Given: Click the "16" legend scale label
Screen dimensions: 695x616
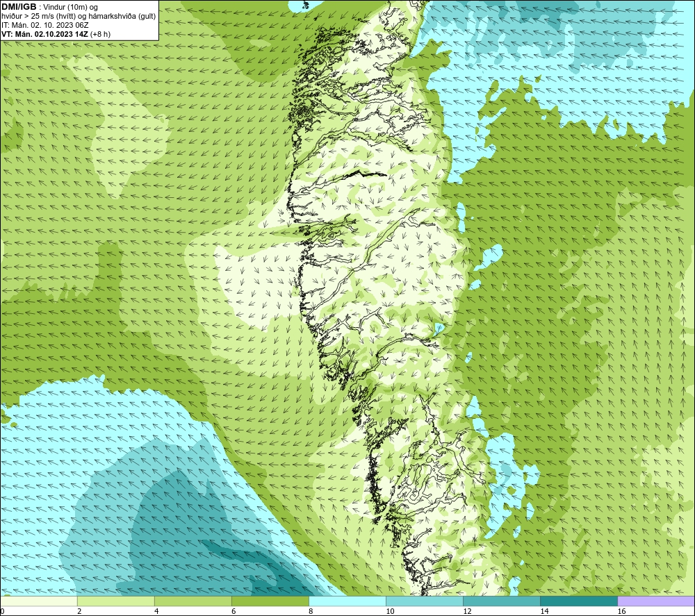Looking at the screenshot, I should coord(621,611).
